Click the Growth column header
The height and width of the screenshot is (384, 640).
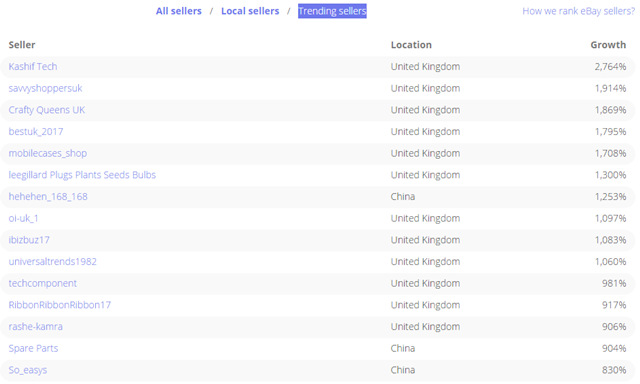click(608, 45)
